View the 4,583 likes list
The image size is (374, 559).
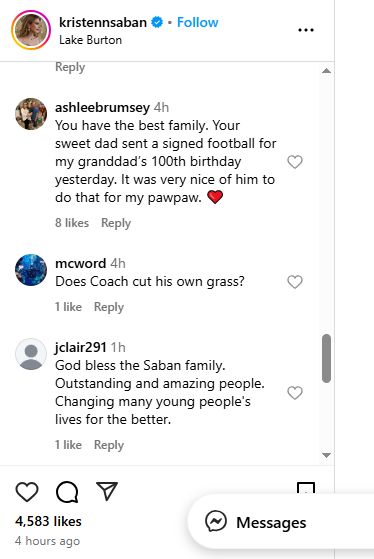pos(48,521)
